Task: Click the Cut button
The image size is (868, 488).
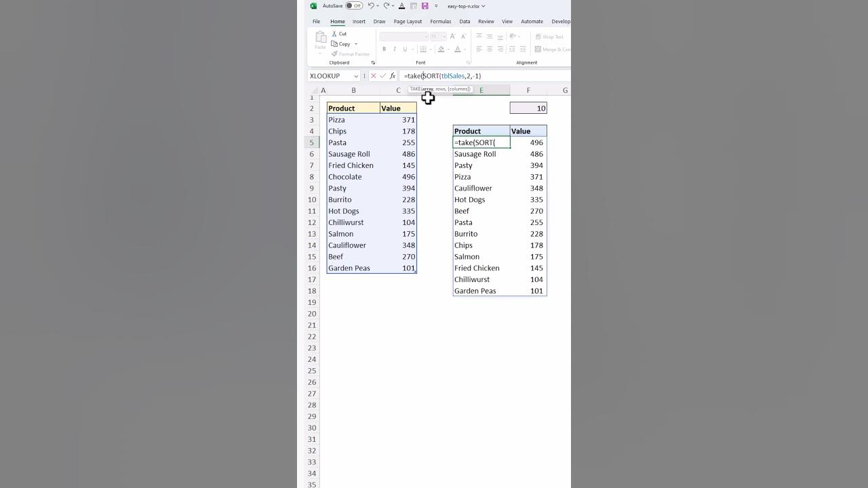Action: point(339,34)
